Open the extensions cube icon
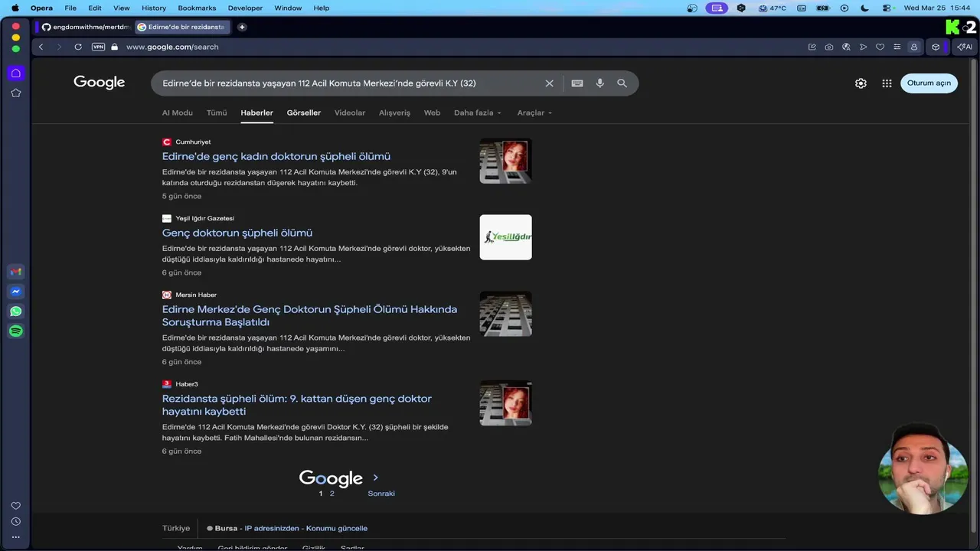The image size is (980, 551). tap(936, 47)
